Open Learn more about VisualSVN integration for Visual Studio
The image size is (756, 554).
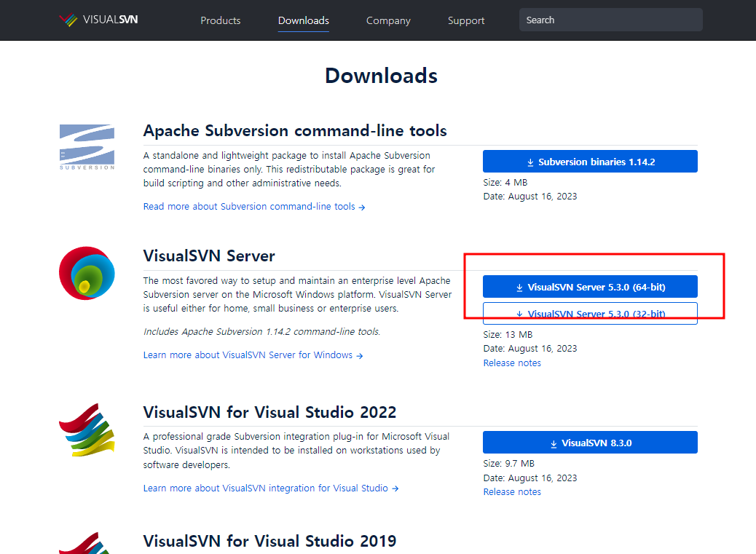(x=271, y=488)
